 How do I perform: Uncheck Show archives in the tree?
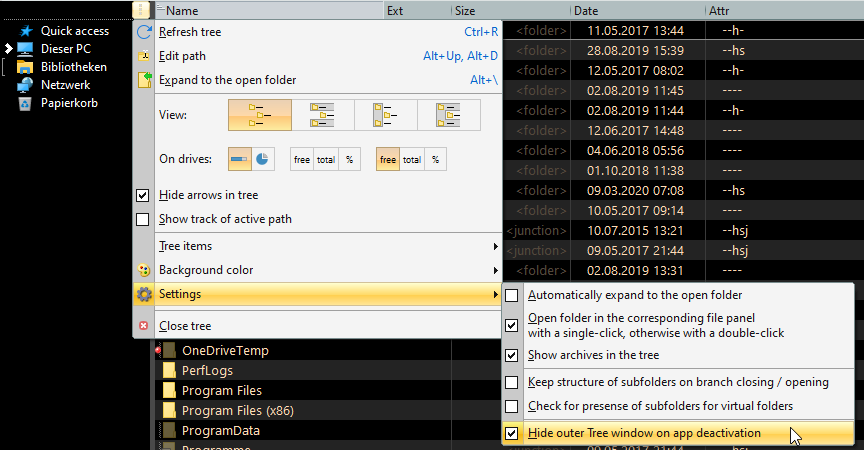tap(512, 355)
